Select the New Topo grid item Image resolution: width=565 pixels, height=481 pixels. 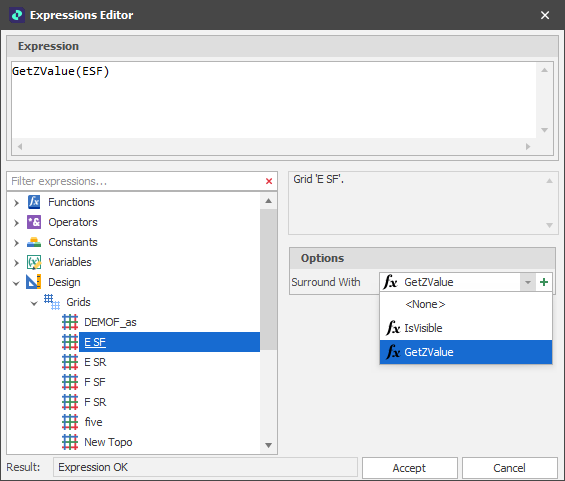pyautogui.click(x=108, y=442)
